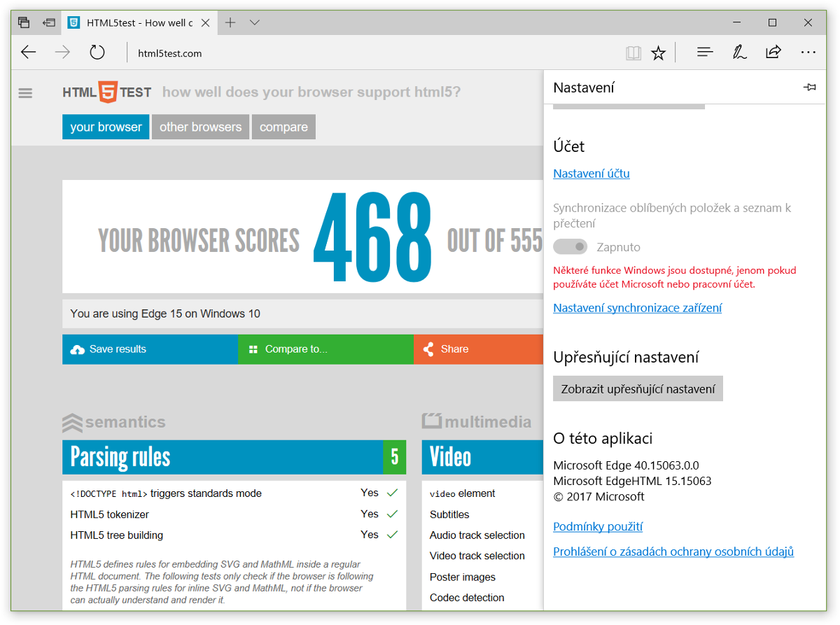Image resolution: width=840 pixels, height=625 pixels.
Task: Select the 'your browser' tab
Action: [x=106, y=127]
